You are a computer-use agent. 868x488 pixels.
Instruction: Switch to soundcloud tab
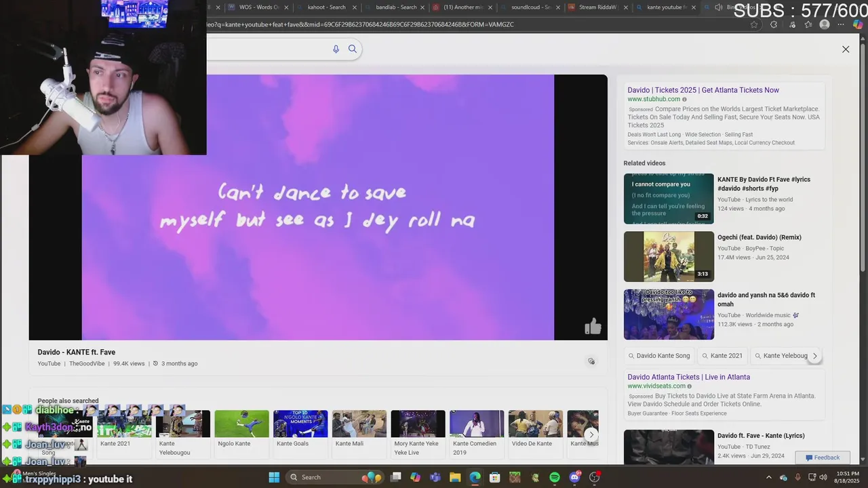(530, 7)
